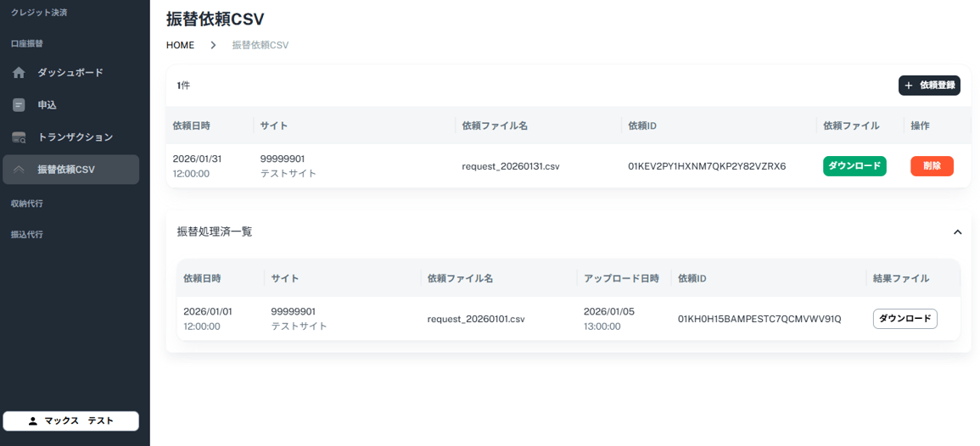Expand the 収納代行 sidebar section
Screen dimensions: 980x446
[27, 203]
